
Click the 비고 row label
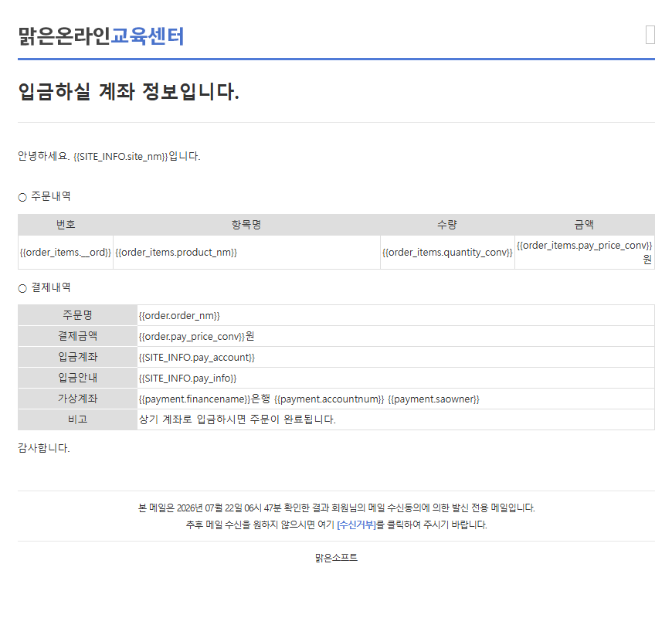pyautogui.click(x=77, y=419)
